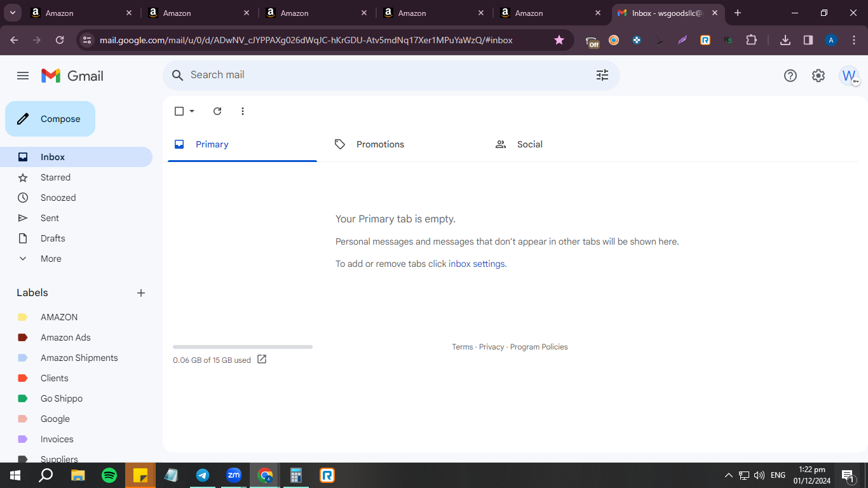The height and width of the screenshot is (488, 868).
Task: Switch to the Primary tab
Action: (x=242, y=144)
